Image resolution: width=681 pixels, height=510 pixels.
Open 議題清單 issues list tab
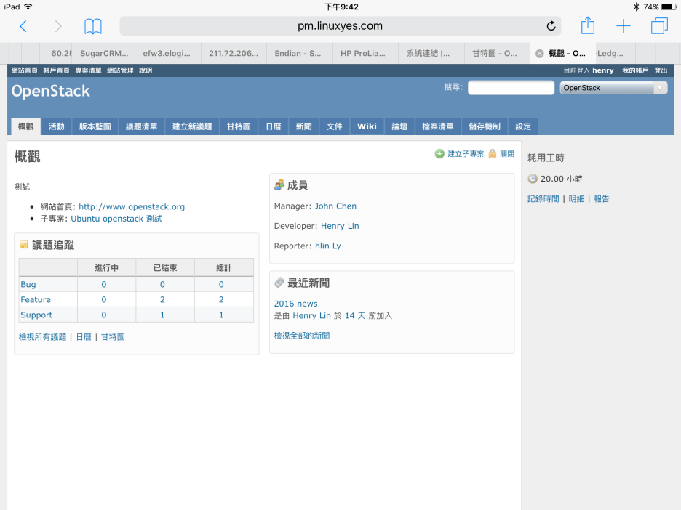tap(141, 126)
